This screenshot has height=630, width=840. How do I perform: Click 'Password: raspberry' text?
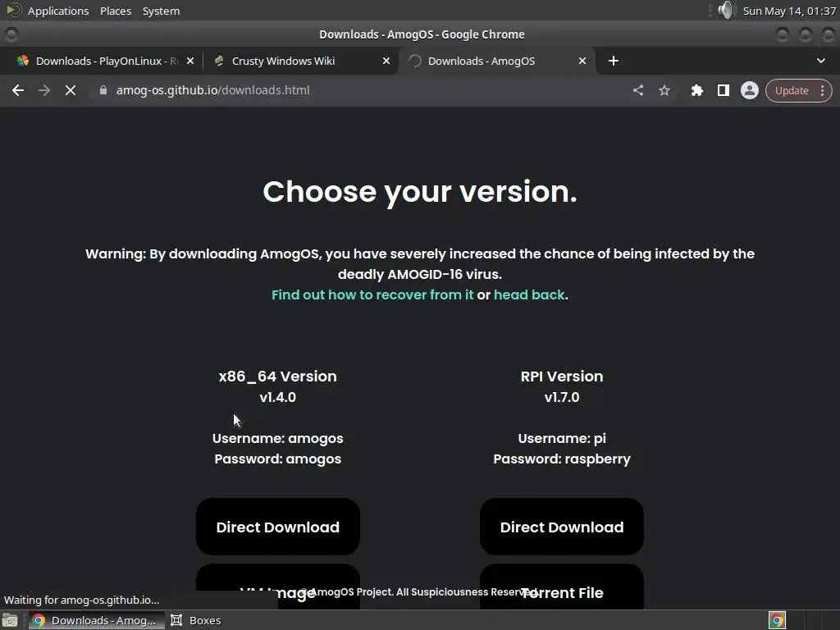[561, 459]
